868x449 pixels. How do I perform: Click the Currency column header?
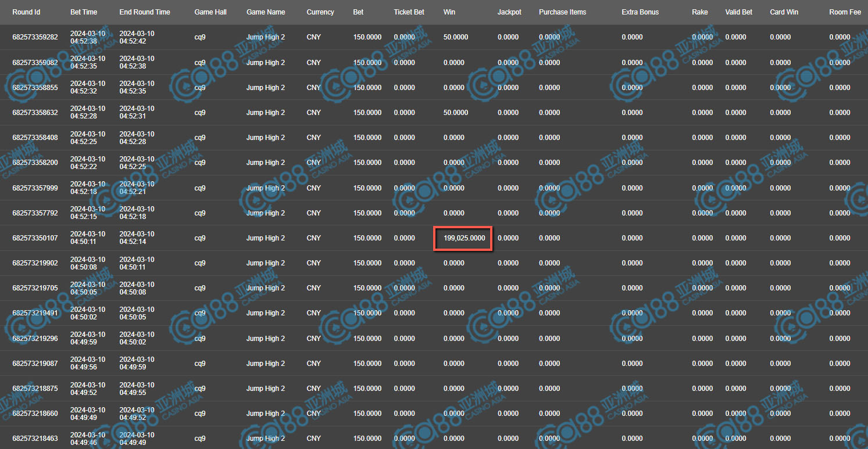320,12
